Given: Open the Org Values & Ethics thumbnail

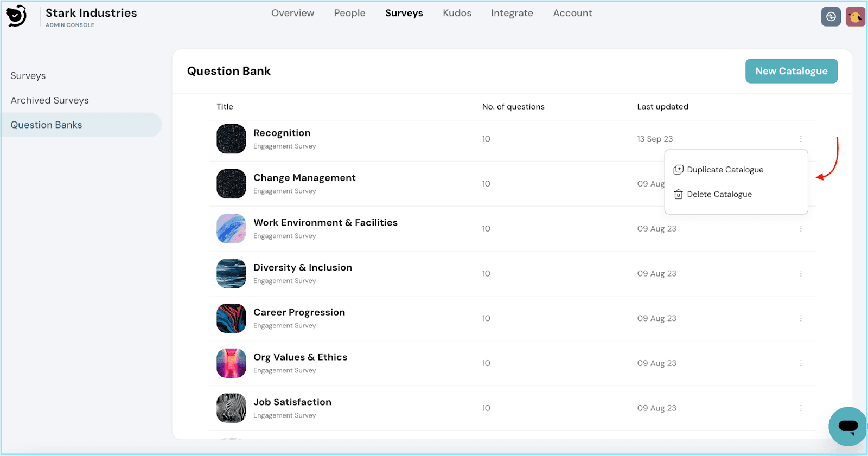Looking at the screenshot, I should pyautogui.click(x=231, y=363).
